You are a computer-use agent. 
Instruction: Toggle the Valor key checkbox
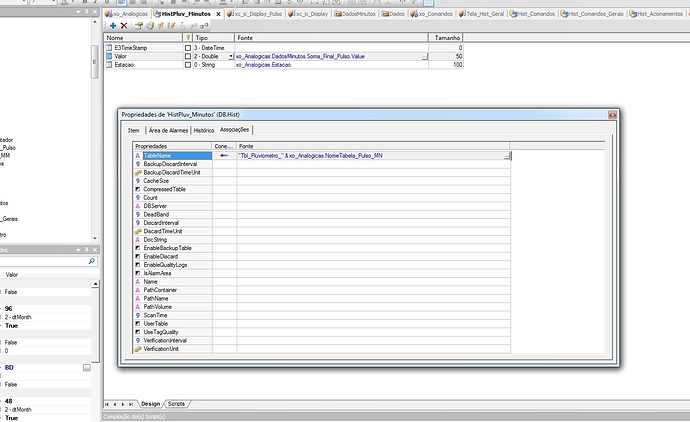pyautogui.click(x=188, y=56)
